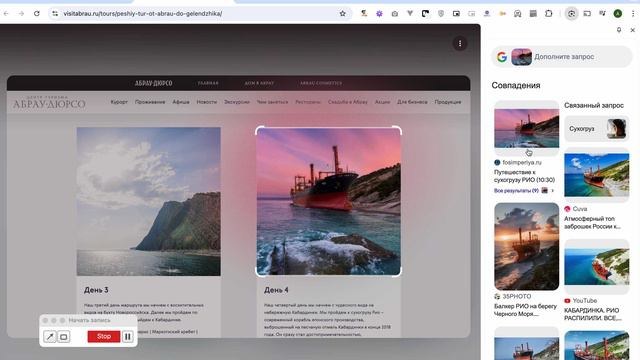Open the Cast media-router icon

click(587, 13)
